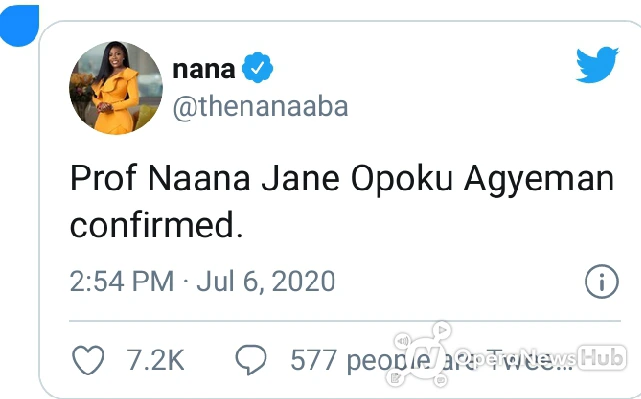
Task: Click the 7.2K likes count
Action: tap(155, 360)
